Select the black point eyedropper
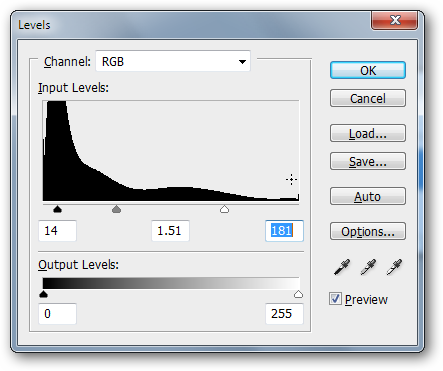 click(x=342, y=267)
